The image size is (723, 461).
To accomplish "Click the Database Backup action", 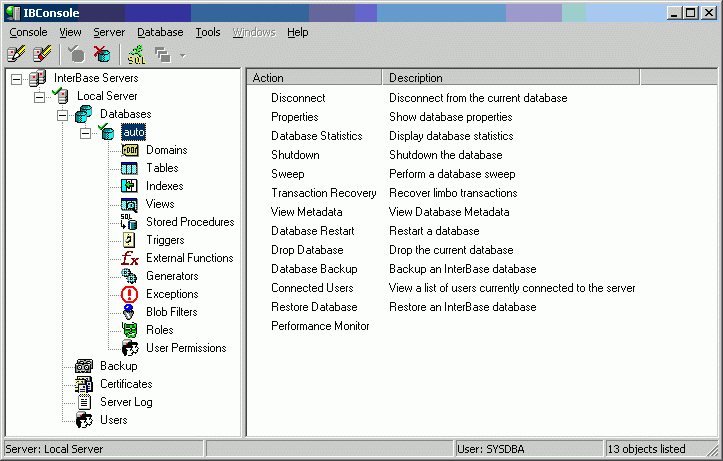I will point(314,269).
